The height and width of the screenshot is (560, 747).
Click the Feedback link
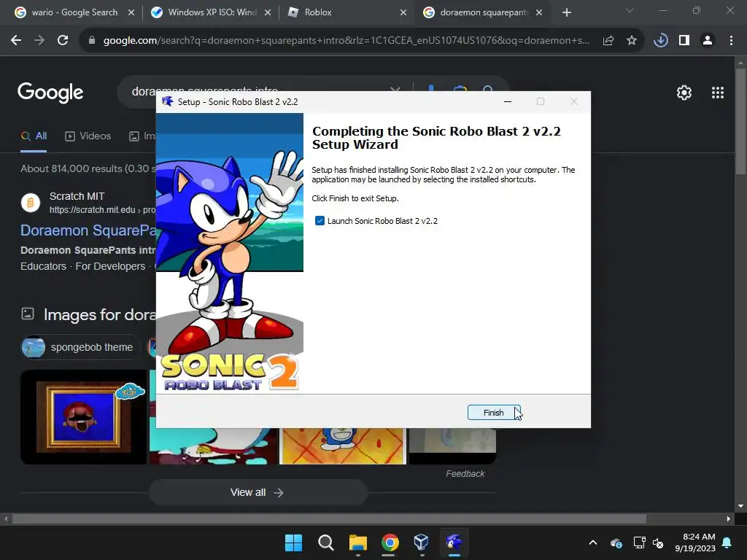(x=465, y=474)
